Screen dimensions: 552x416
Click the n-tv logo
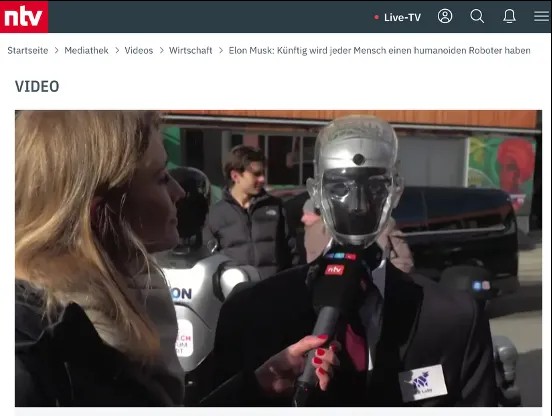24,17
